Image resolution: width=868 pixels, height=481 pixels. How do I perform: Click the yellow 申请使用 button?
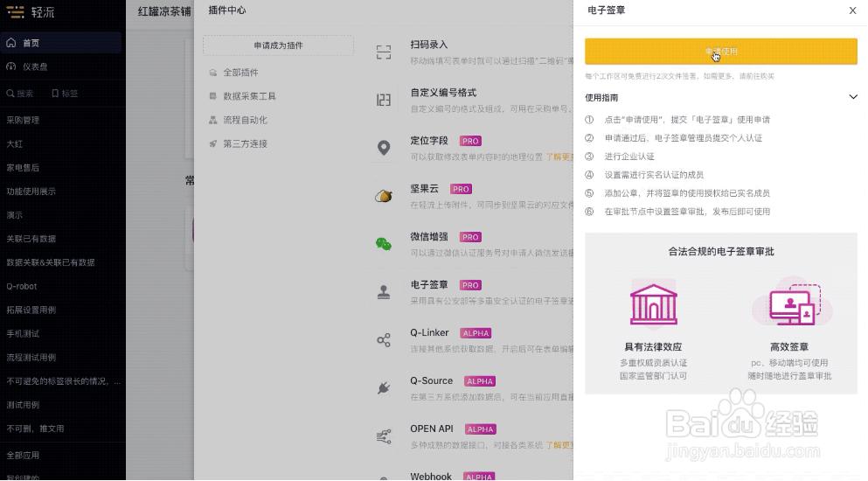coord(721,52)
